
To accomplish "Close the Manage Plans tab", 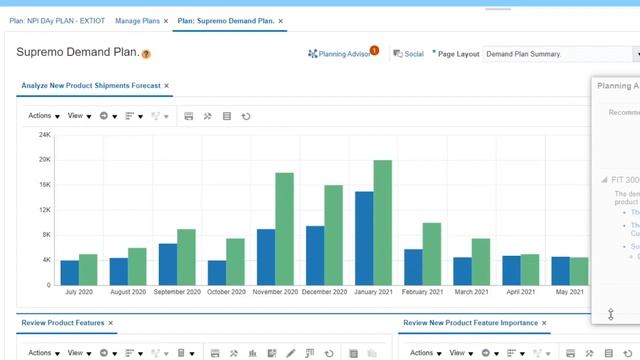I will [x=166, y=21].
